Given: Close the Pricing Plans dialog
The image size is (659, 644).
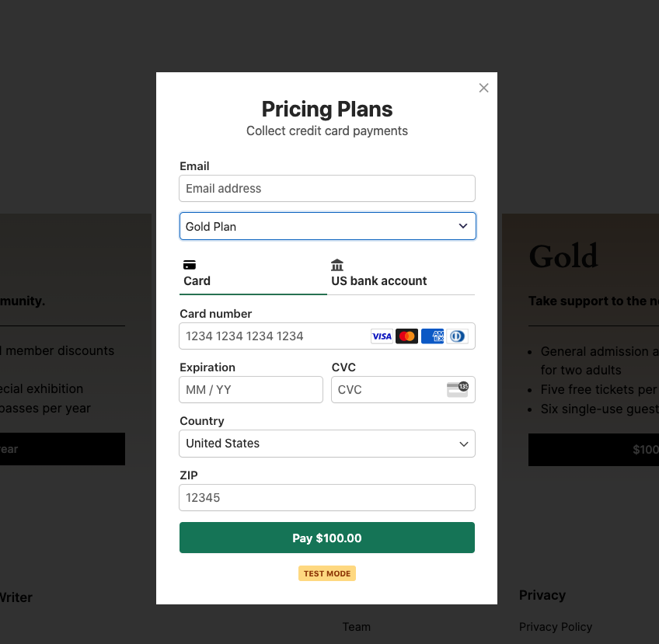Looking at the screenshot, I should 483,88.
